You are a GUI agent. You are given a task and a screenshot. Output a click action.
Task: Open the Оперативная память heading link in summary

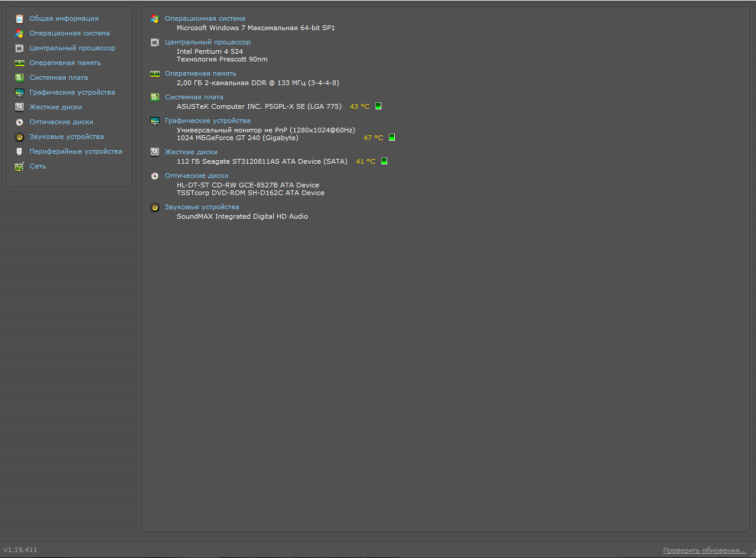click(200, 73)
